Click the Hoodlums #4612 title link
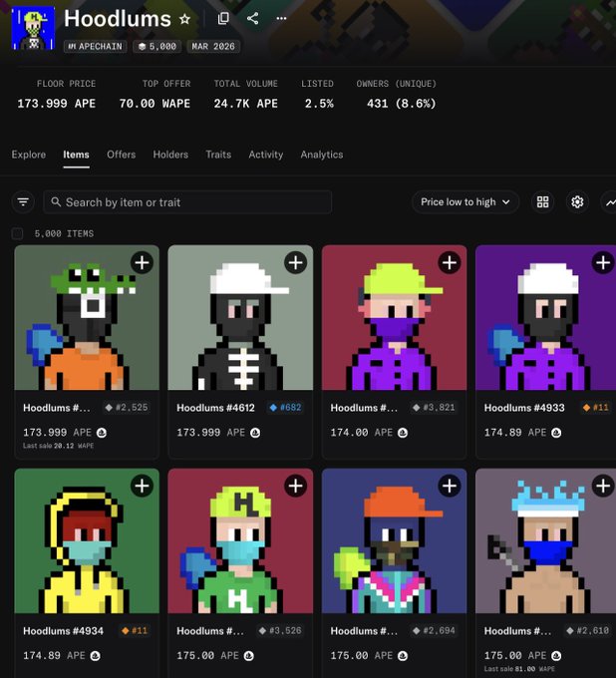 (x=215, y=408)
